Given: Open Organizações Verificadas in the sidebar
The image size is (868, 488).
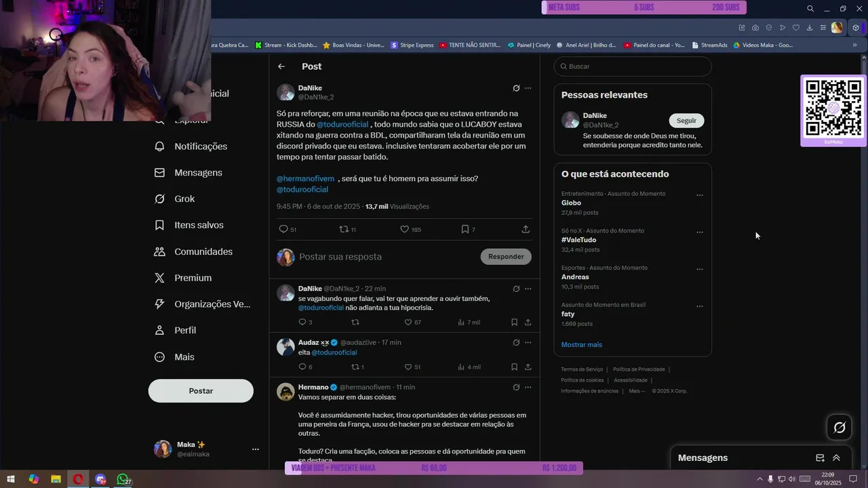Looking at the screenshot, I should [x=203, y=304].
